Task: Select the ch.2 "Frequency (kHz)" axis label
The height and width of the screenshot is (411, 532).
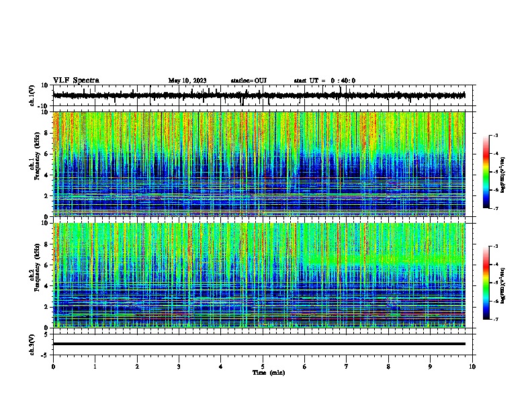Action: click(x=37, y=267)
